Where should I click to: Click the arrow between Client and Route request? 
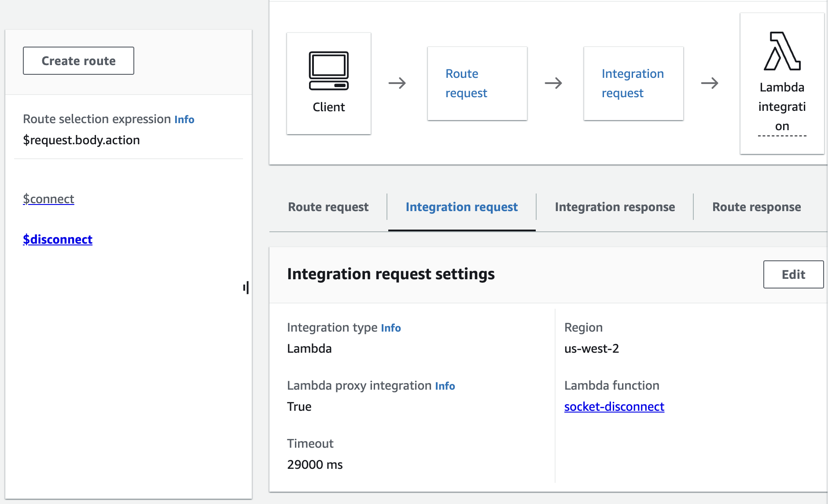tap(397, 83)
